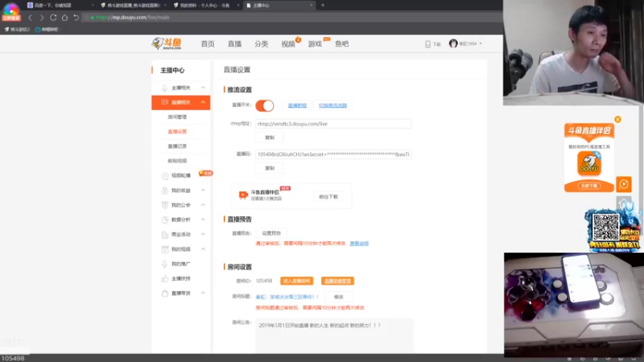
Task: Open the 查看说明 link
Action: tap(359, 244)
